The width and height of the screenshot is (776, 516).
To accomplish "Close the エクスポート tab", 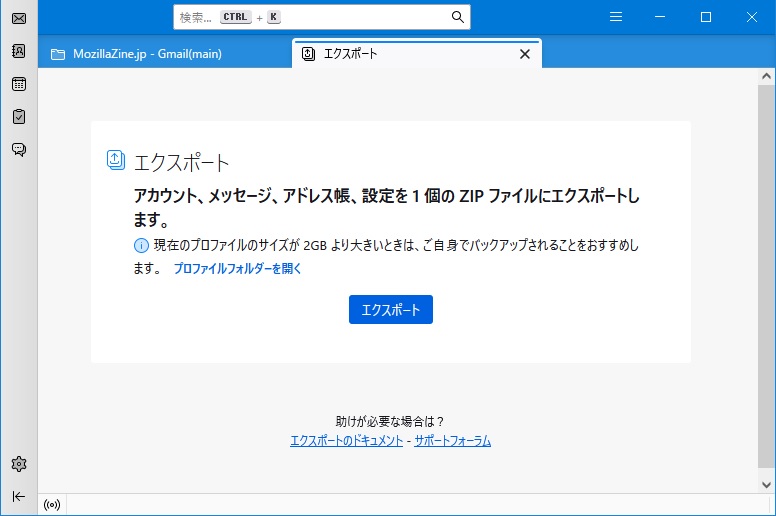I will point(525,54).
